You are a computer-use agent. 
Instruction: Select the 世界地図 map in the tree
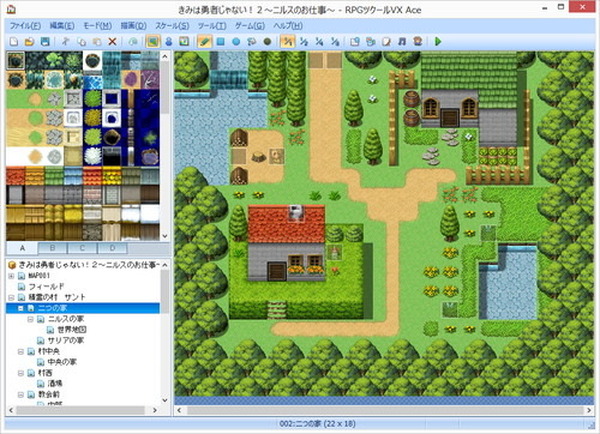[x=72, y=330]
